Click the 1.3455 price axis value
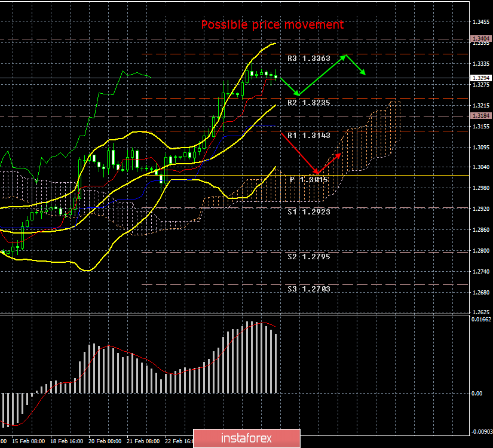The image size is (493, 448). coord(481,22)
